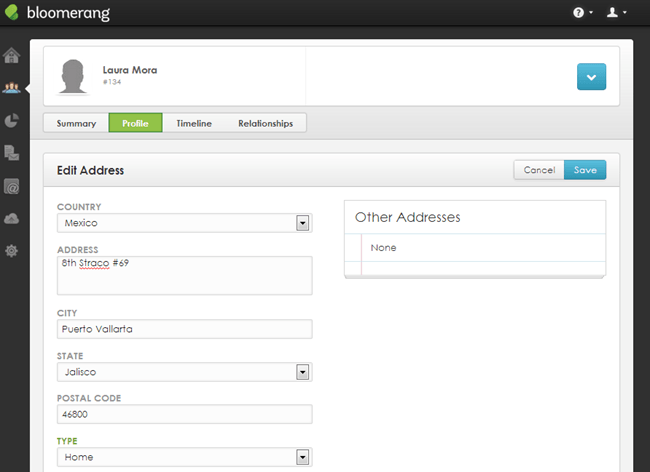Open Email at-sign icon in sidebar
This screenshot has width=650, height=472.
click(12, 186)
